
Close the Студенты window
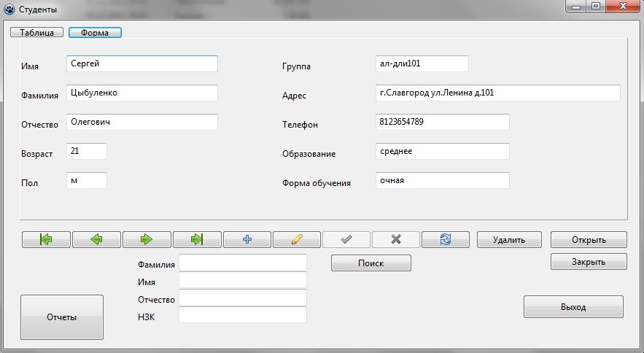coord(623,7)
